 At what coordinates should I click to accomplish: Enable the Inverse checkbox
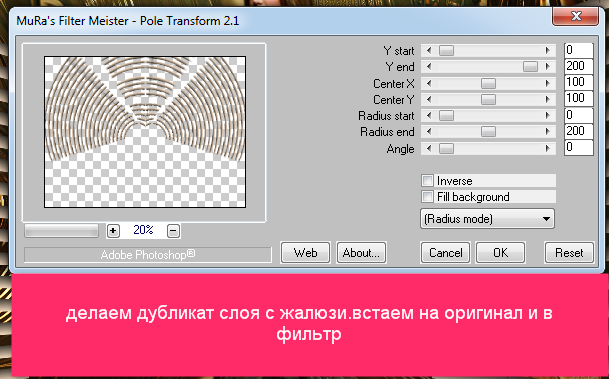[428, 181]
